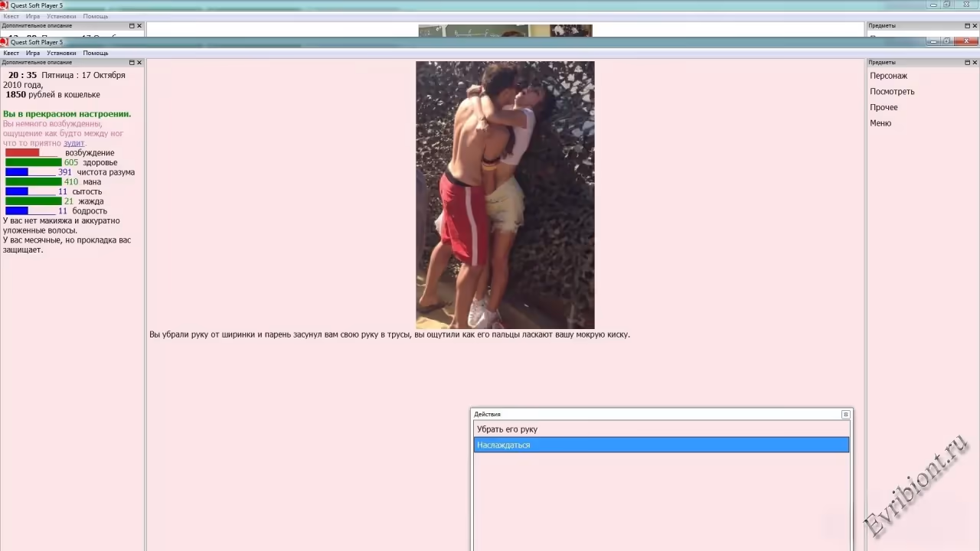
Task: Close the Предметы panel
Action: point(974,63)
